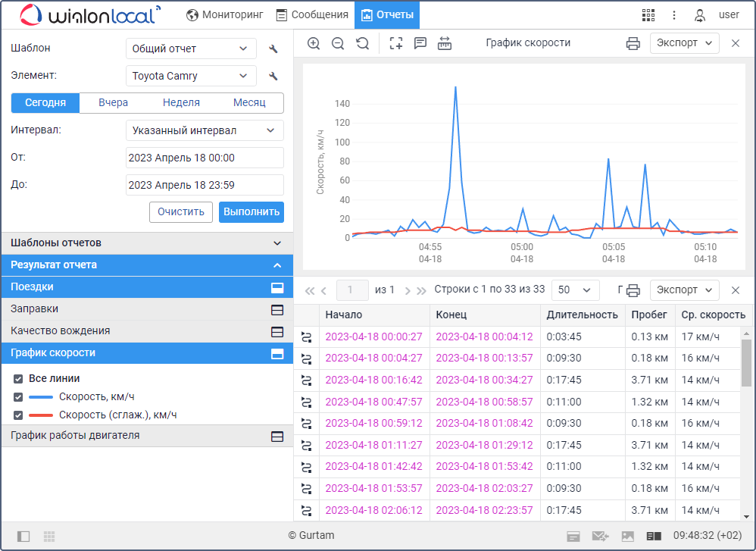756x551 pixels.
Task: Open the Сообщения tab
Action: tap(312, 15)
